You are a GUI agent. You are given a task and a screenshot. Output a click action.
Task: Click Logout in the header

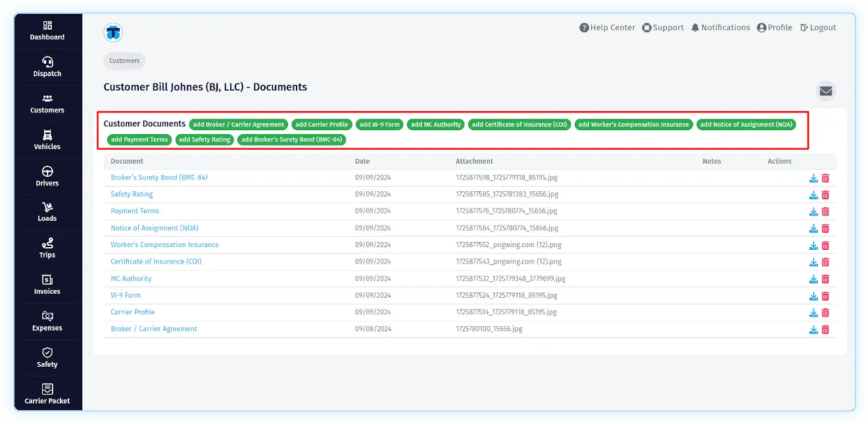[818, 28]
